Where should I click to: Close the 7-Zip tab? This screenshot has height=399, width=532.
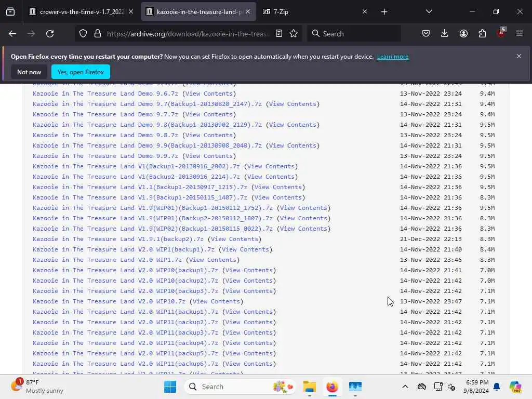[x=365, y=11]
